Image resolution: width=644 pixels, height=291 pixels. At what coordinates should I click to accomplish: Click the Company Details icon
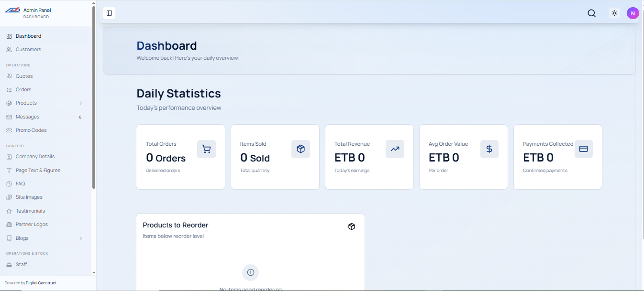coord(9,157)
